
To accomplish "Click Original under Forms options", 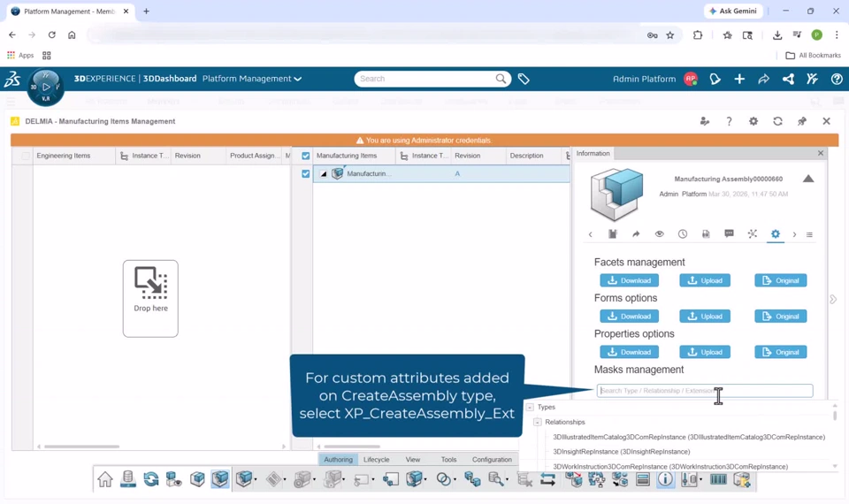I will pyautogui.click(x=781, y=317).
